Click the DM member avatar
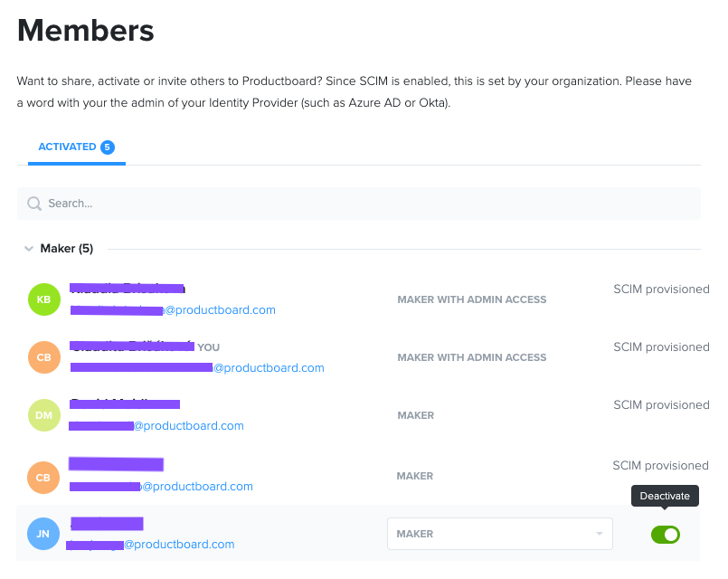The height and width of the screenshot is (579, 728). 44,415
